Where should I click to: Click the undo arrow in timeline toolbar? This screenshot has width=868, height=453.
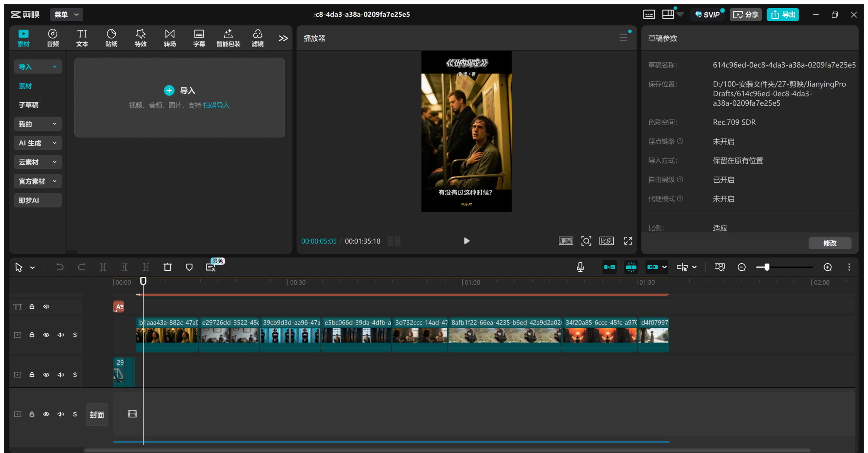tap(60, 267)
